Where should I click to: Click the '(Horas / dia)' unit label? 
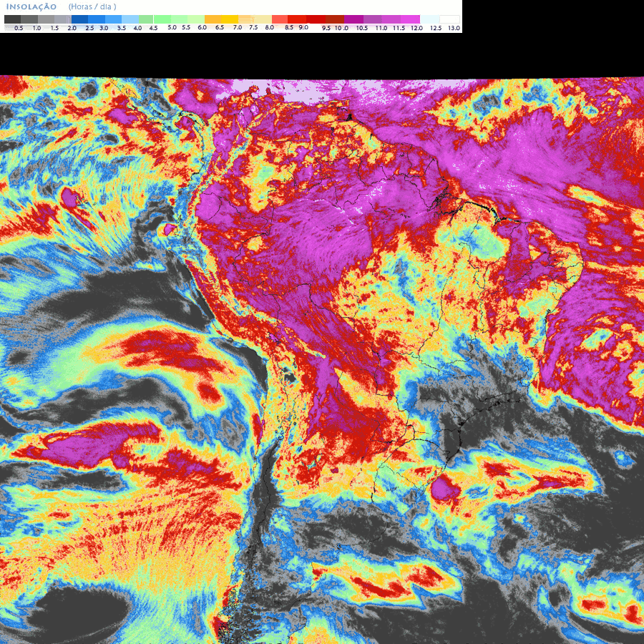(x=92, y=6)
